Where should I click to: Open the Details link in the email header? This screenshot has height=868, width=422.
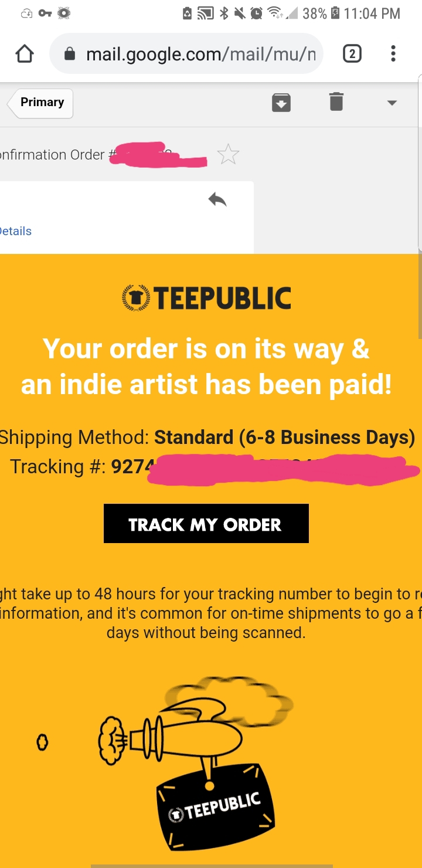16,230
